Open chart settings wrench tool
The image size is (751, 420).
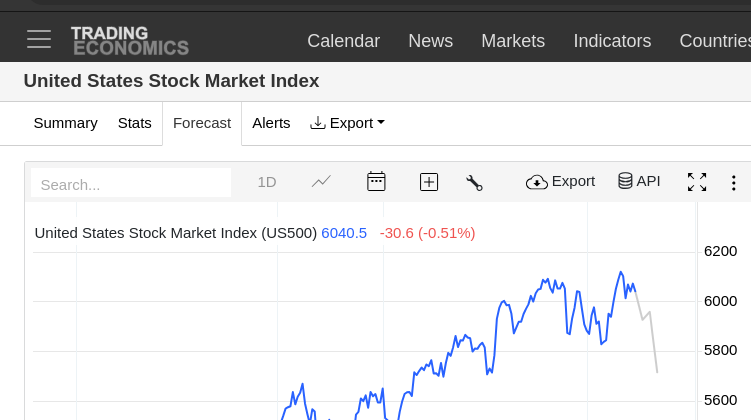coord(474,182)
